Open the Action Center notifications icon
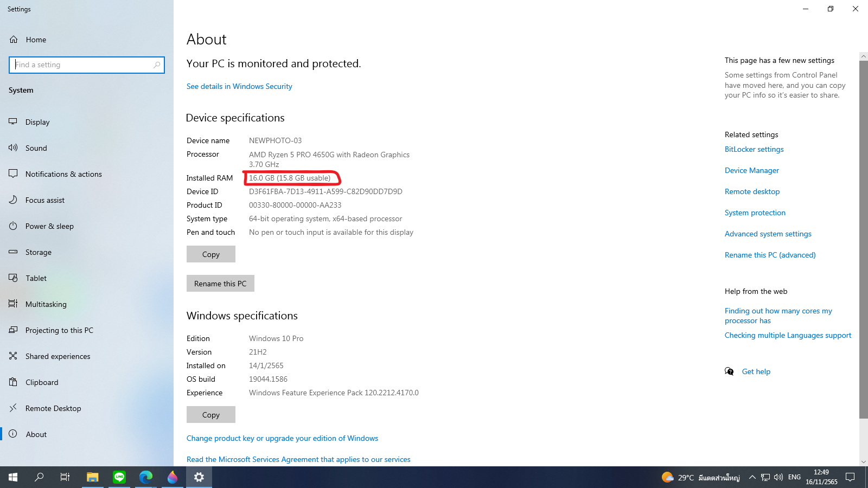This screenshot has height=488, width=868. coord(850,477)
